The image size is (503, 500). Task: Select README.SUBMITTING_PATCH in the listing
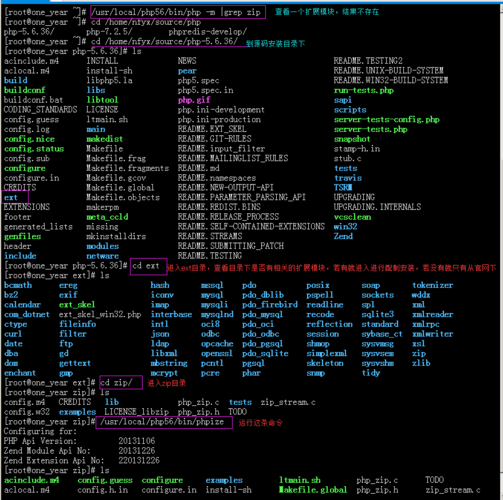231,246
